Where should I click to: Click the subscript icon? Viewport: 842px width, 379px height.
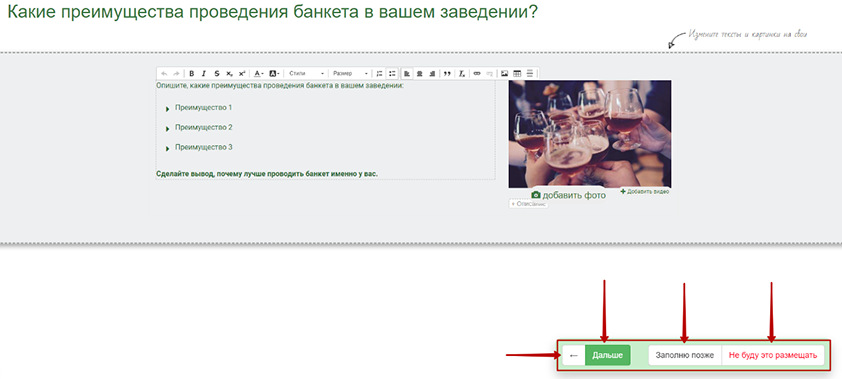coord(229,74)
